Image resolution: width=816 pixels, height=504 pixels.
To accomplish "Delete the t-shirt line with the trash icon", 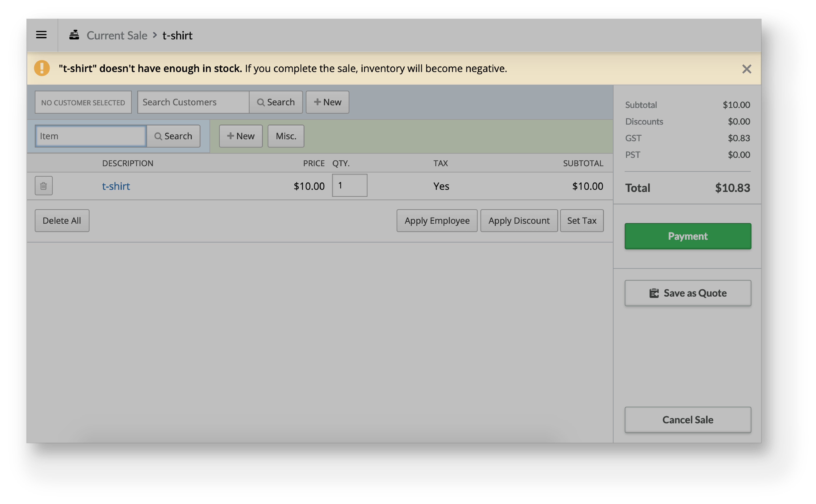I will pos(44,186).
